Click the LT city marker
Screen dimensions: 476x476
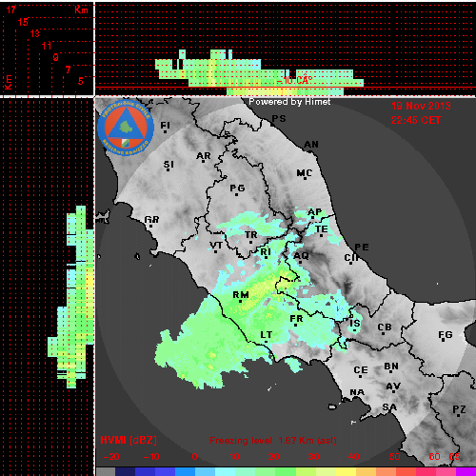click(266, 341)
